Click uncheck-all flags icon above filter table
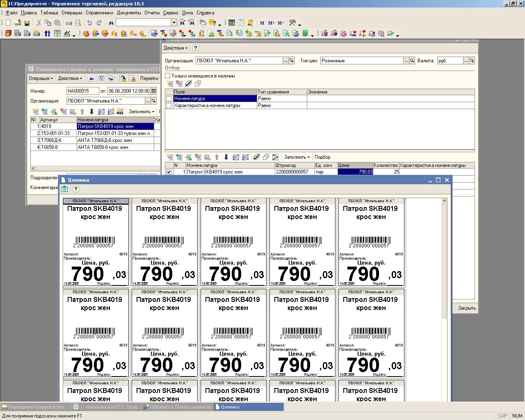The height and width of the screenshot is (420, 525). point(198,84)
